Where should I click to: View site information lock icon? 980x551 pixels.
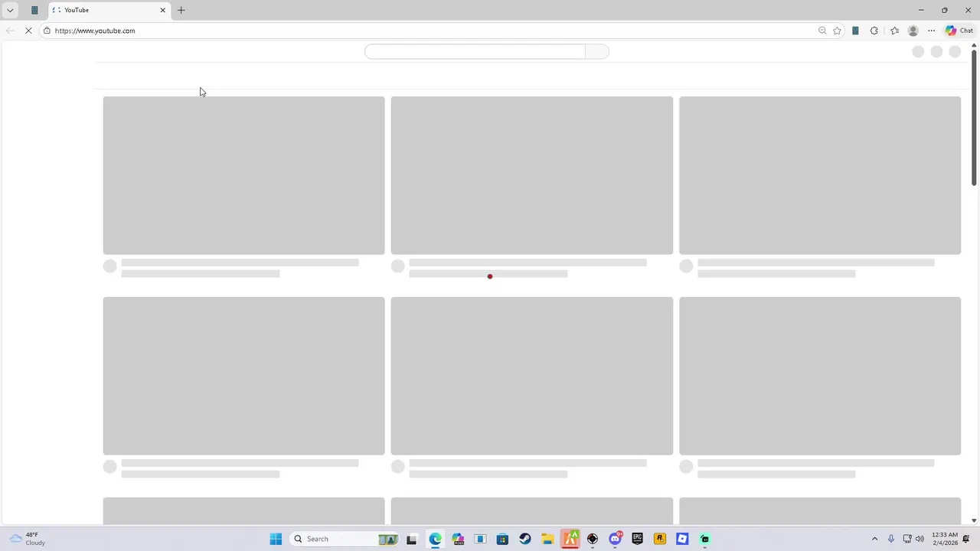(47, 31)
